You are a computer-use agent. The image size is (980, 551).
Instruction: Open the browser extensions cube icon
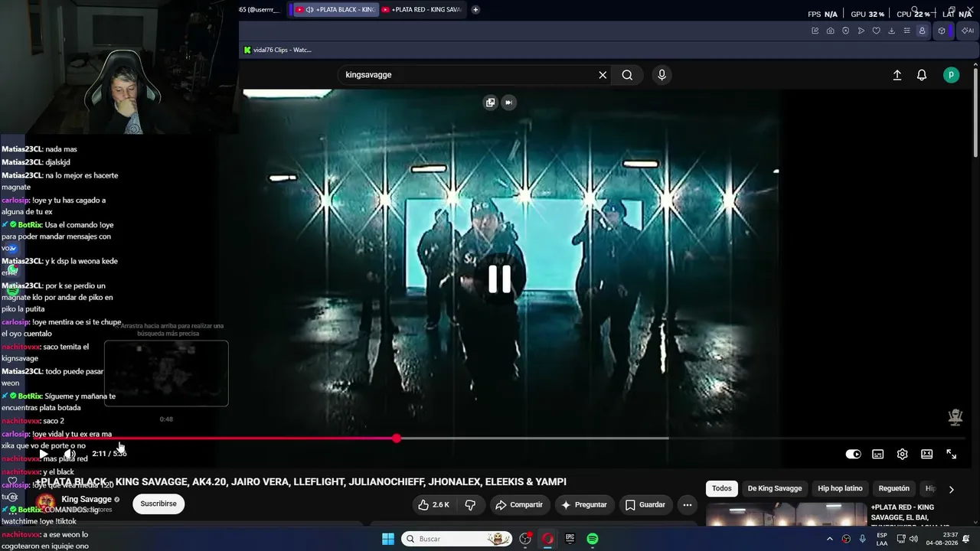point(942,31)
